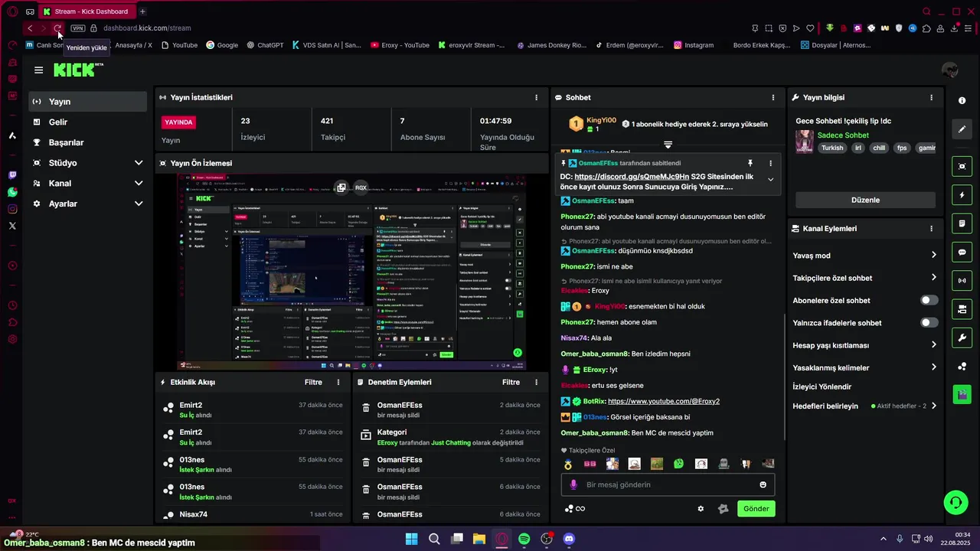Image resolution: width=980 pixels, height=551 pixels.
Task: Open File Explorer from the taskbar
Action: 479,539
